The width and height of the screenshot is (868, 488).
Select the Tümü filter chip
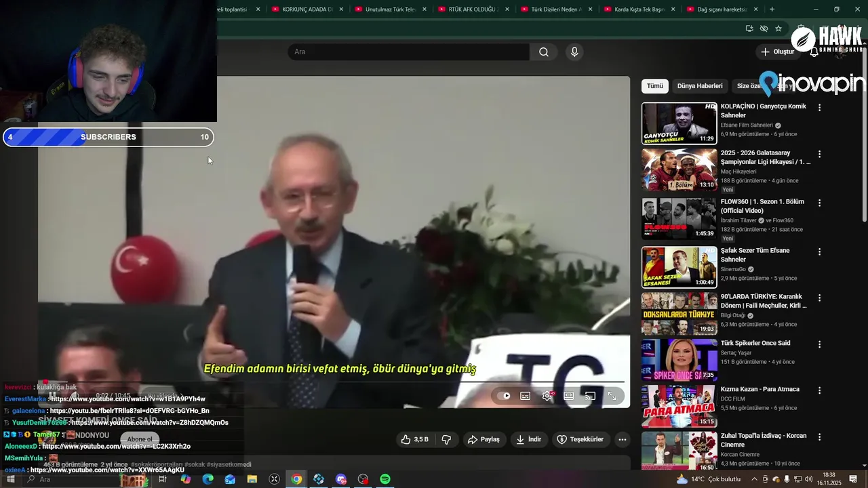pos(655,86)
